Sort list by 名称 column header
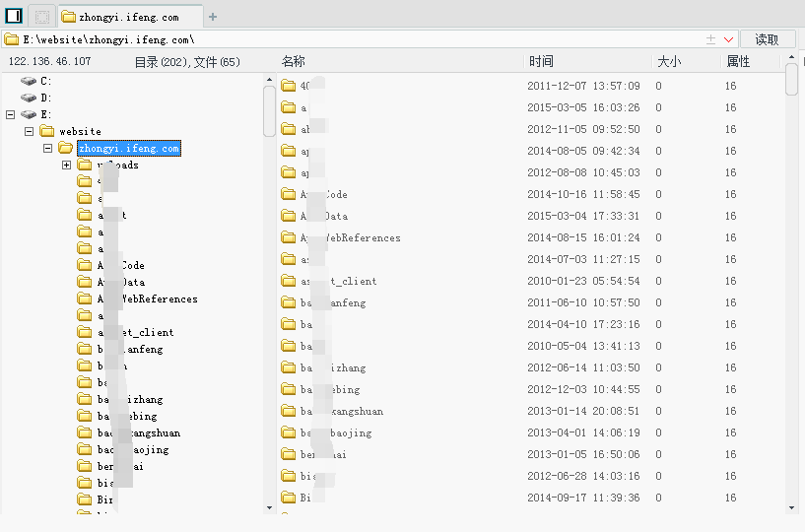The width and height of the screenshot is (805, 532). (294, 62)
